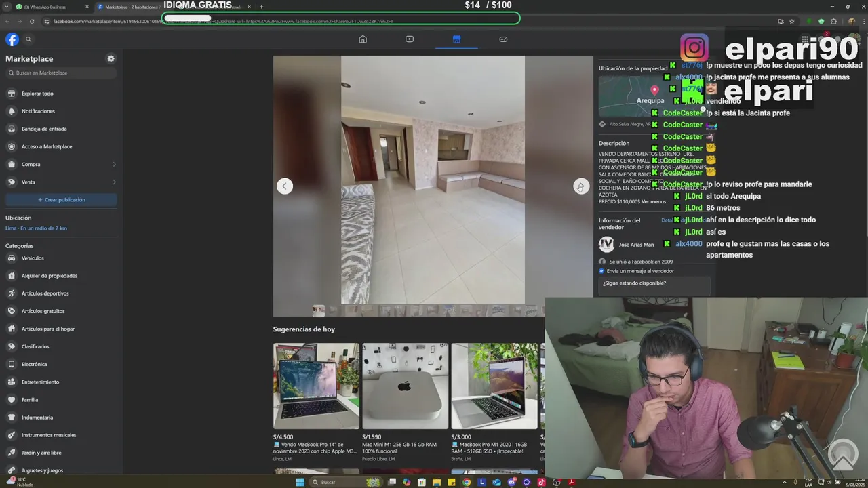This screenshot has height=488, width=868.
Task: Select the Clasificados category
Action: coord(61,346)
